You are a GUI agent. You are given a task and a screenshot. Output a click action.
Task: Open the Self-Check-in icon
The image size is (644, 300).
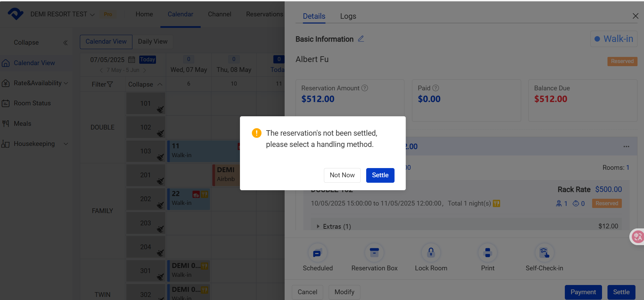[x=544, y=253]
